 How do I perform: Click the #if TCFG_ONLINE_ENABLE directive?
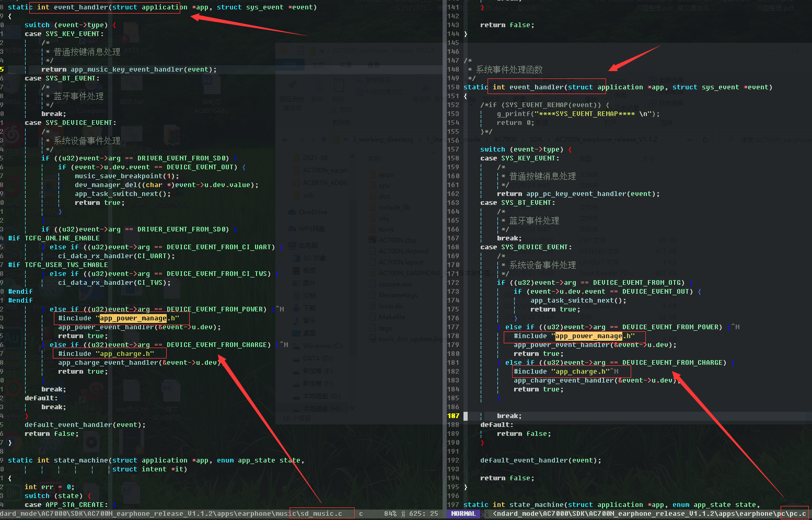[54, 238]
